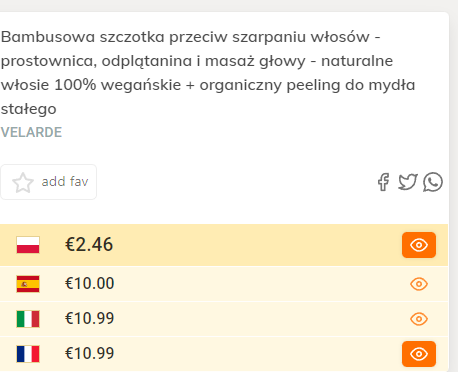Screen dimensions: 458x372
Task: Select the Polish flag icon
Action: click(28, 245)
